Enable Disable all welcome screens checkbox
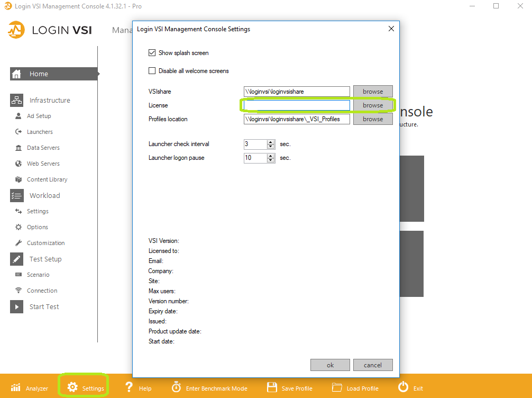532x398 pixels. click(152, 70)
